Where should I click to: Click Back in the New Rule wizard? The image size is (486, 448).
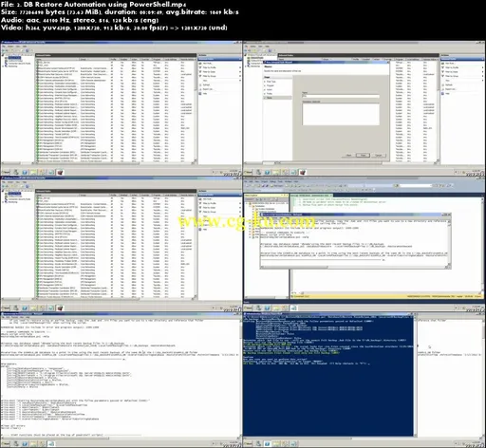pos(348,155)
